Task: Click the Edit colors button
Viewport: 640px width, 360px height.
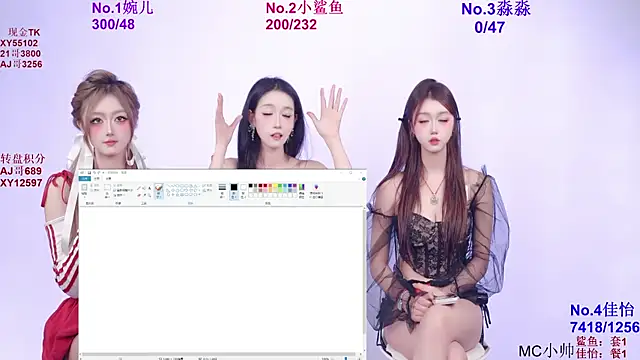Action: click(302, 191)
